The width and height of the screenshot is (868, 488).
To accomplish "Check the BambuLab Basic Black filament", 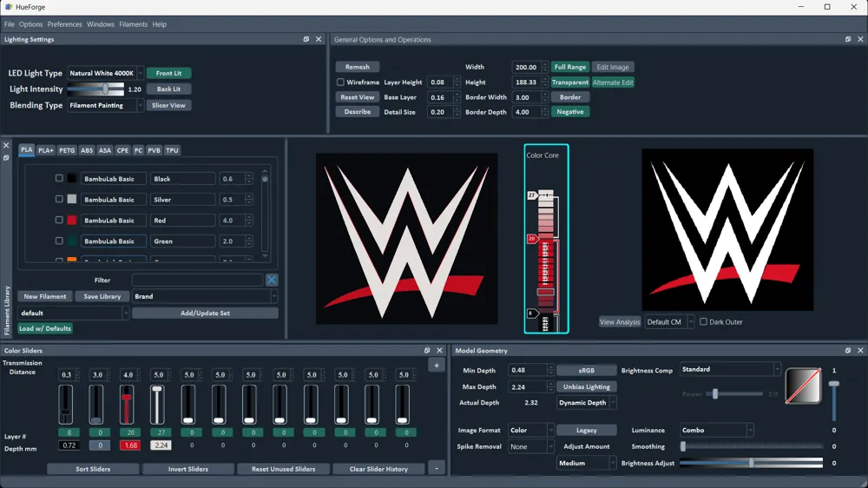I will (59, 178).
